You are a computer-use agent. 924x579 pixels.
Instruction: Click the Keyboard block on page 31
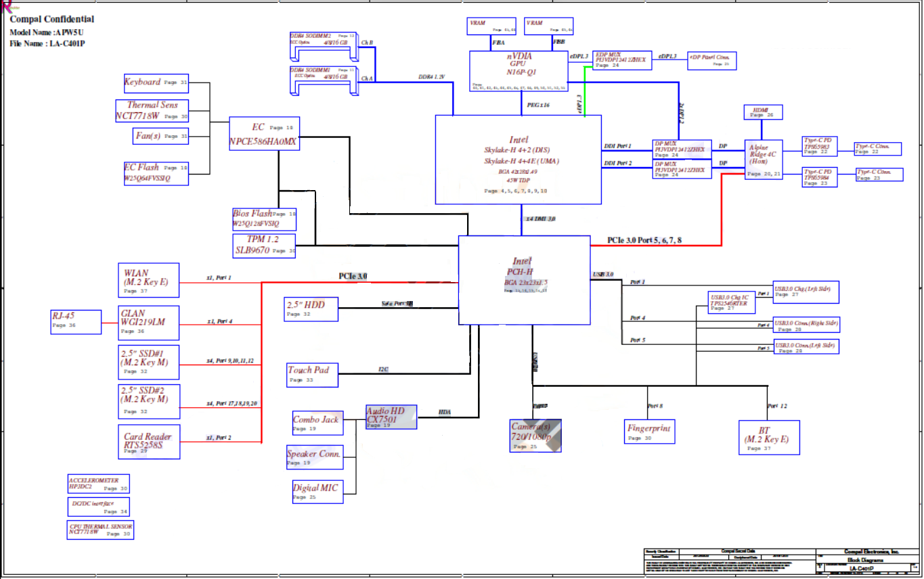click(x=156, y=83)
